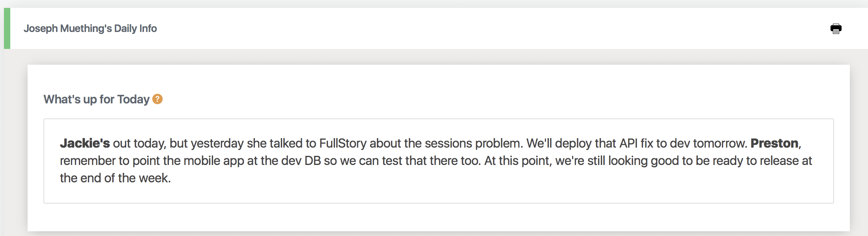Click the bold name "Jackie's"
Image resolution: width=868 pixels, height=236 pixels.
(85, 143)
